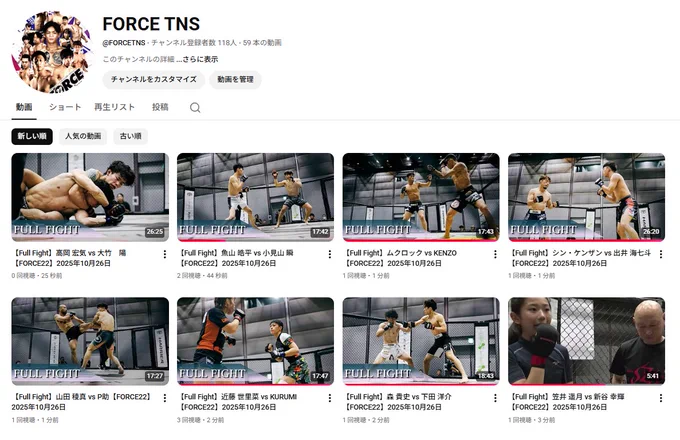Screen dimensions: 680x440
Task: Play the 山田 穣真 vs P助 thumbnail
Action: pyautogui.click(x=90, y=341)
